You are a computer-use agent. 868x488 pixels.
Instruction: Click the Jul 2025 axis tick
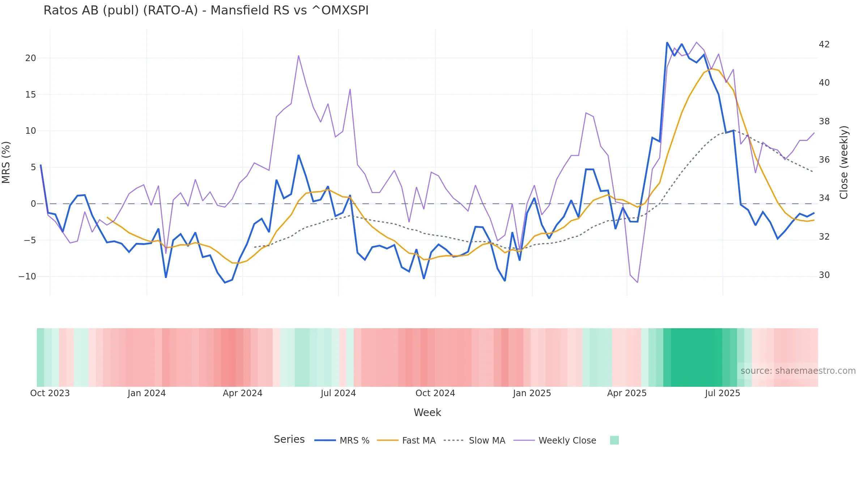click(722, 393)
